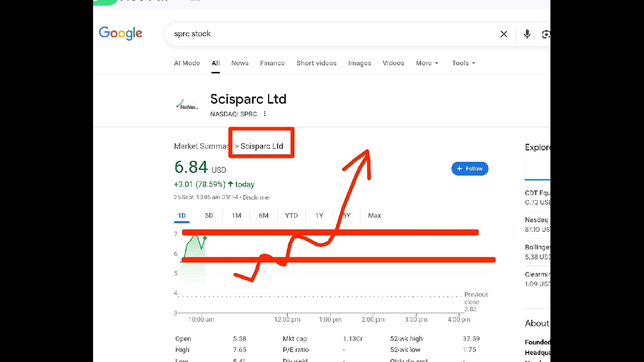
Task: Select the YTD chart range
Action: [291, 215]
